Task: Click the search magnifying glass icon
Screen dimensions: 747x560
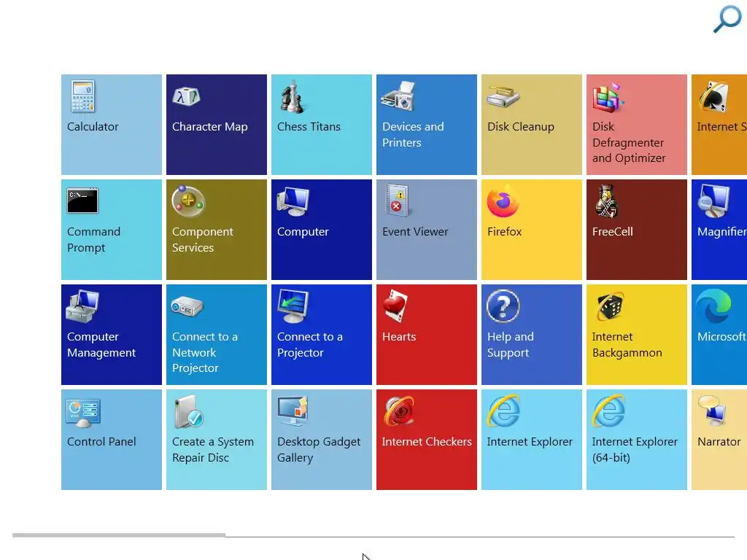Action: coord(727,19)
